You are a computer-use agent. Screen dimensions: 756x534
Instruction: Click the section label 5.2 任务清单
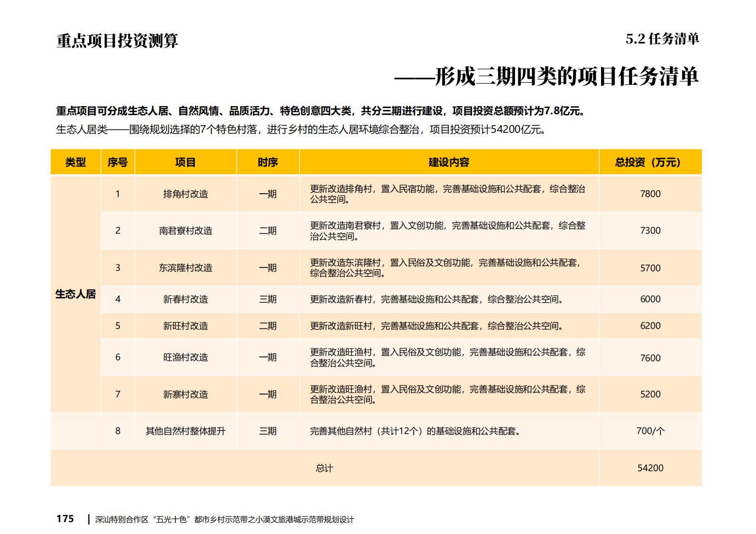click(x=662, y=39)
